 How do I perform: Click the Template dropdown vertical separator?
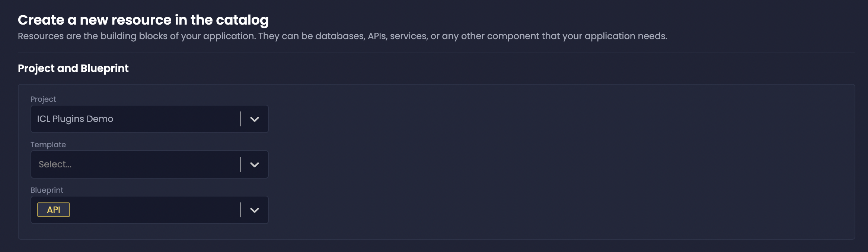pos(241,164)
